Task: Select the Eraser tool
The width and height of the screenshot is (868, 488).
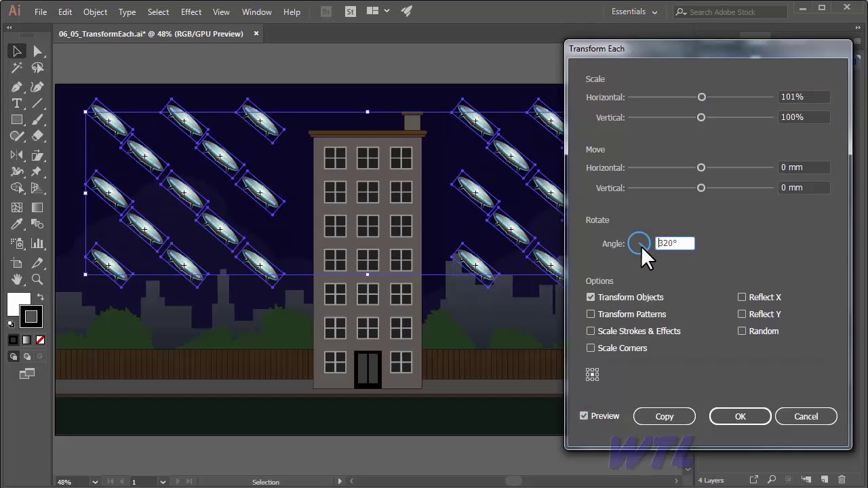Action: click(37, 136)
